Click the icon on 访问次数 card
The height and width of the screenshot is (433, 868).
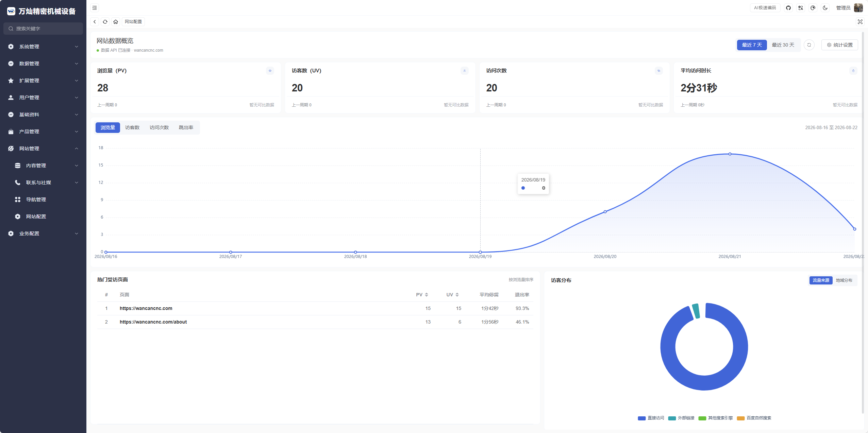tap(659, 71)
